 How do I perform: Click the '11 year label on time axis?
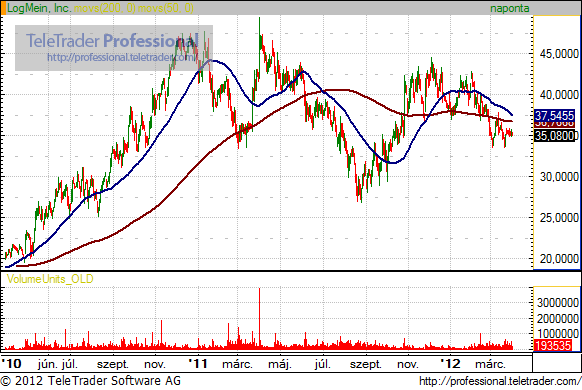[198, 364]
